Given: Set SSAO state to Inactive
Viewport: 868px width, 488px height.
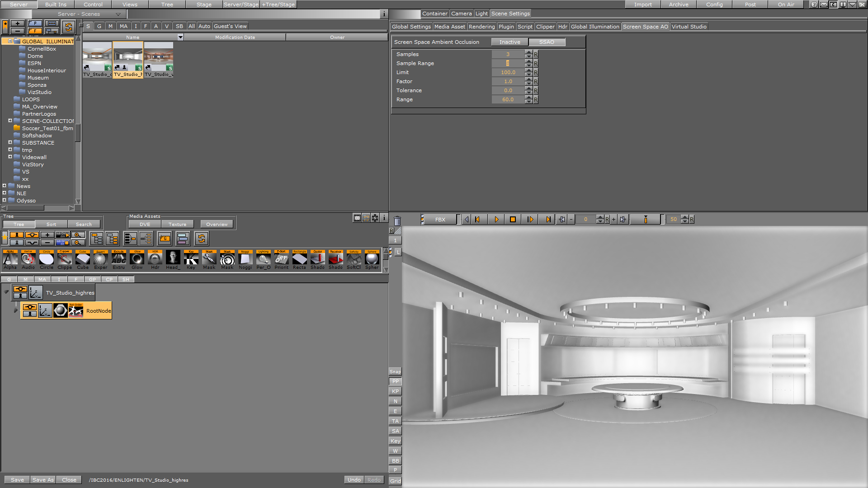Looking at the screenshot, I should point(509,42).
